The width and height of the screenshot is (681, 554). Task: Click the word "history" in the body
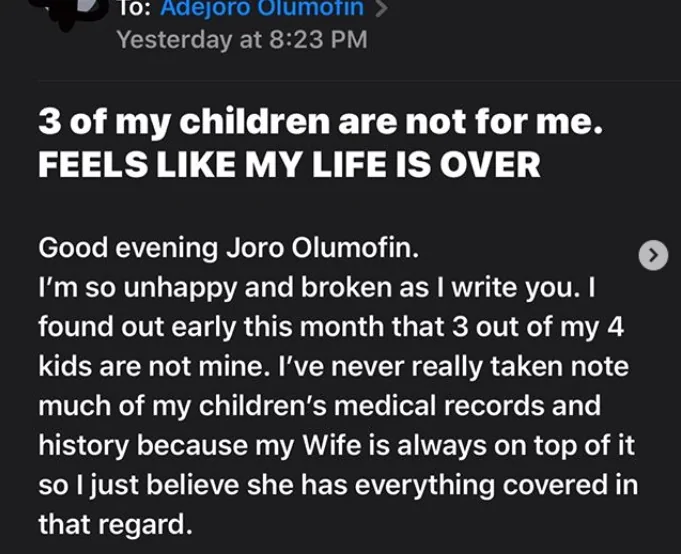(x=85, y=444)
